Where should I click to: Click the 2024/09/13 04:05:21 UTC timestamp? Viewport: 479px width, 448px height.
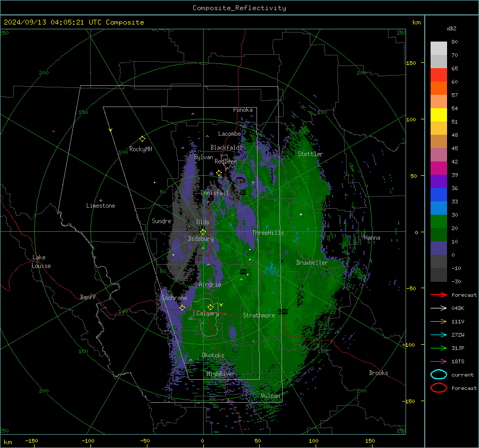click(x=73, y=22)
